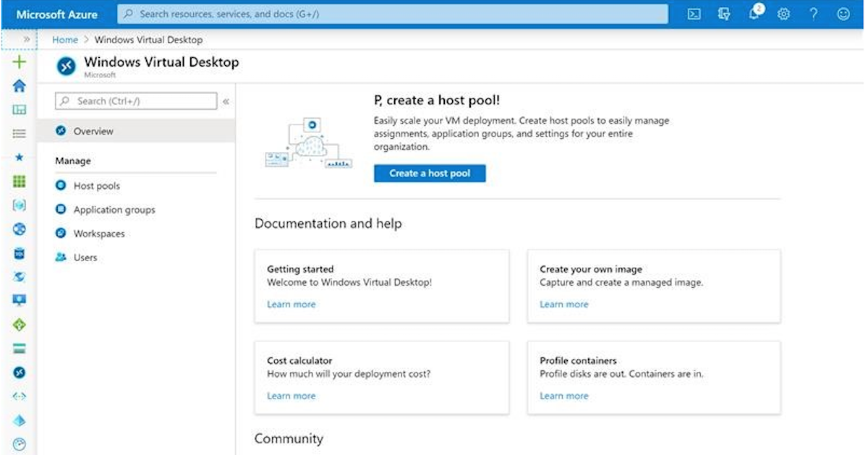Collapse the resource menu with double chevron
Image resolution: width=868 pixels, height=455 pixels.
(x=226, y=102)
